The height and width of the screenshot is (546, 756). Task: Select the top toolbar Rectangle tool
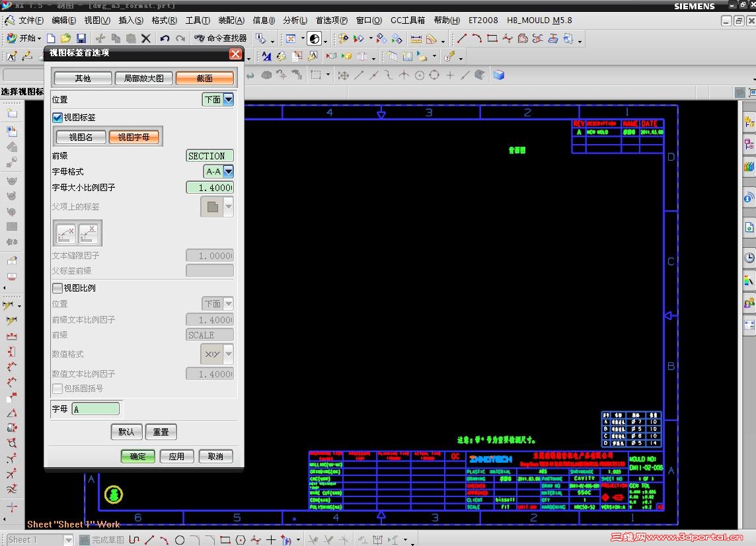tap(492, 38)
